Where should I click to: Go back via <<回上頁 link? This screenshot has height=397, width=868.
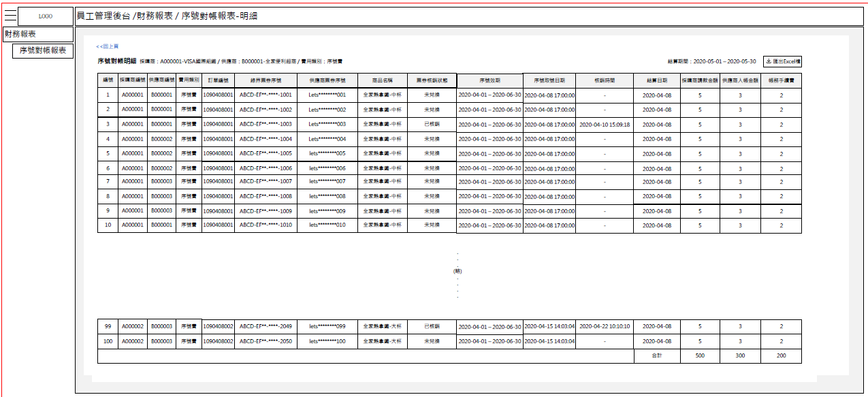[x=108, y=46]
